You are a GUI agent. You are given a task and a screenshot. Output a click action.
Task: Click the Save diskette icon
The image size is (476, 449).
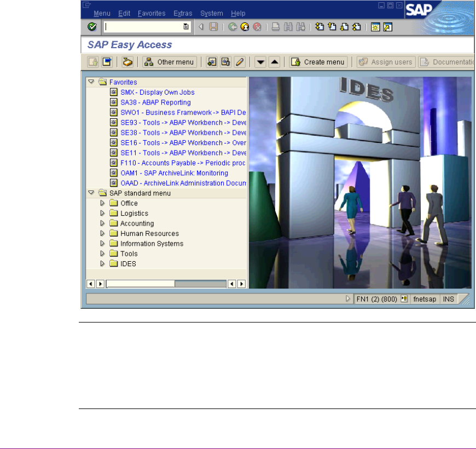(214, 27)
